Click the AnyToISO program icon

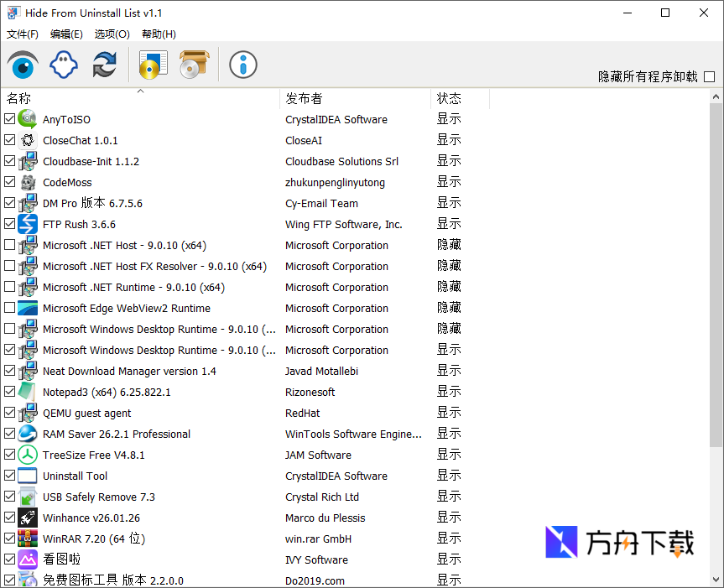(27, 119)
